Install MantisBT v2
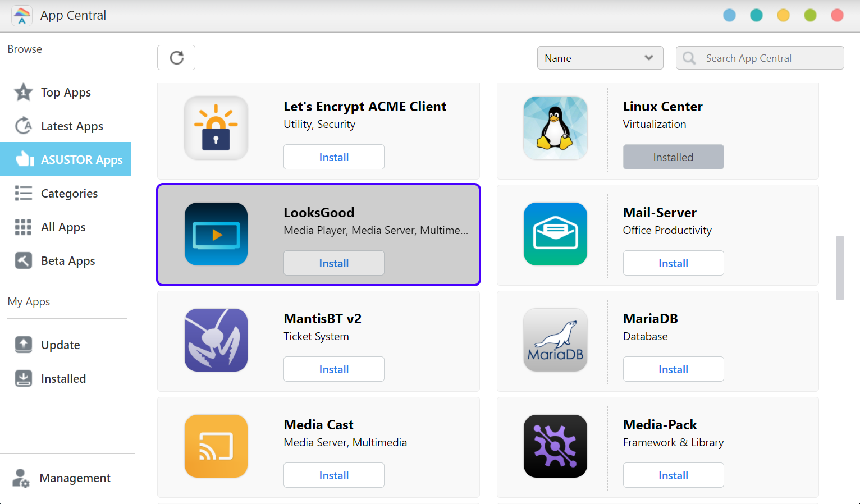This screenshot has height=504, width=860. (334, 369)
